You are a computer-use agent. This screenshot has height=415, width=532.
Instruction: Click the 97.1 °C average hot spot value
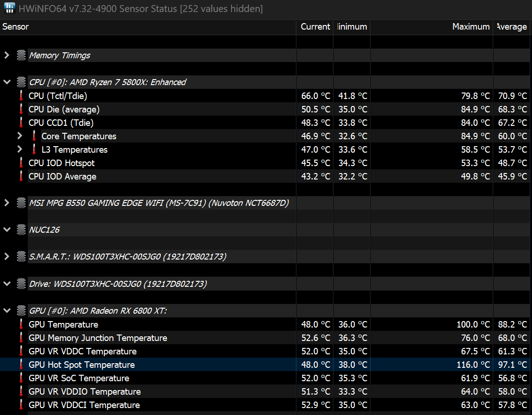pos(512,365)
